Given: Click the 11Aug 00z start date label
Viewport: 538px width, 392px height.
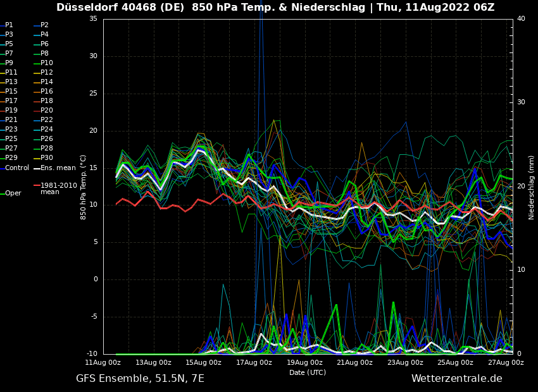Looking at the screenshot, I should [103, 363].
